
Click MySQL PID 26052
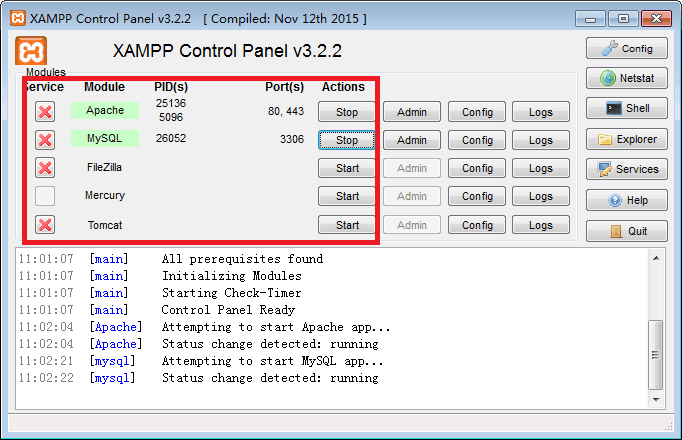coord(171,138)
